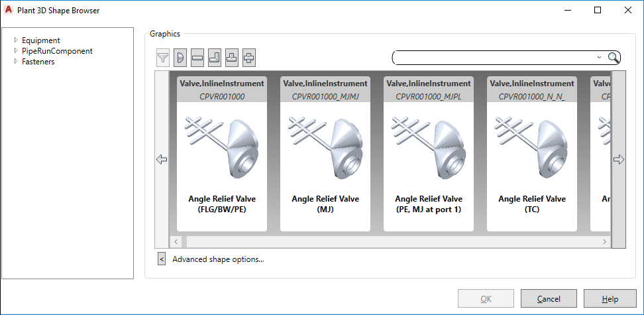
Task: Click the left arrow to browse previous shapes
Action: pos(162,160)
